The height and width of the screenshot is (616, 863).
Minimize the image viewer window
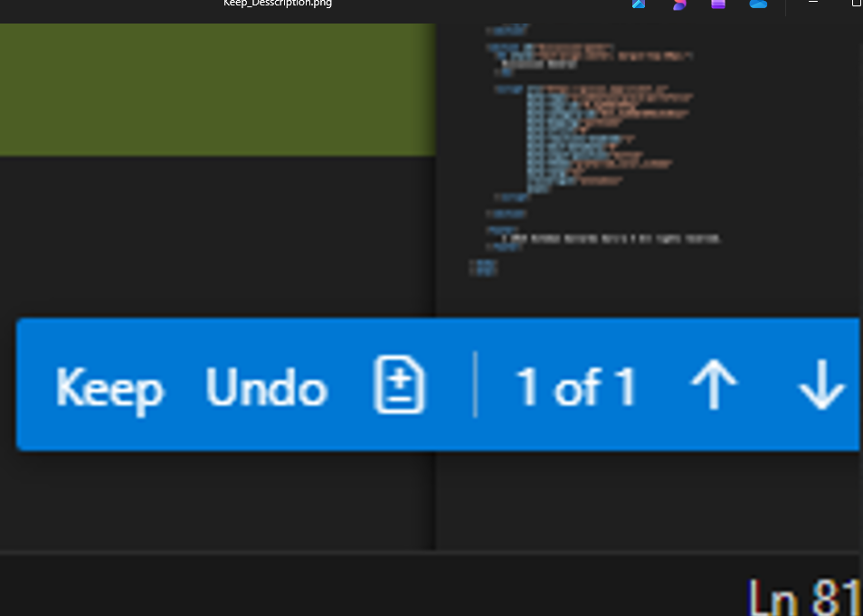(813, 2)
